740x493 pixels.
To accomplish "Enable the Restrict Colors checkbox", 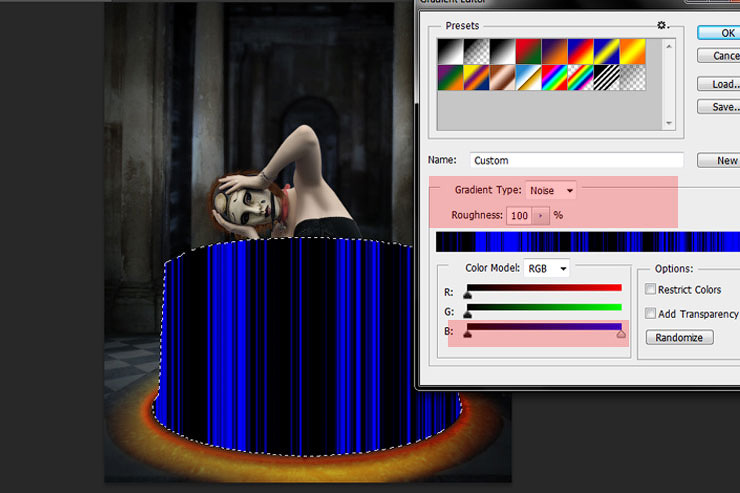I will point(651,290).
